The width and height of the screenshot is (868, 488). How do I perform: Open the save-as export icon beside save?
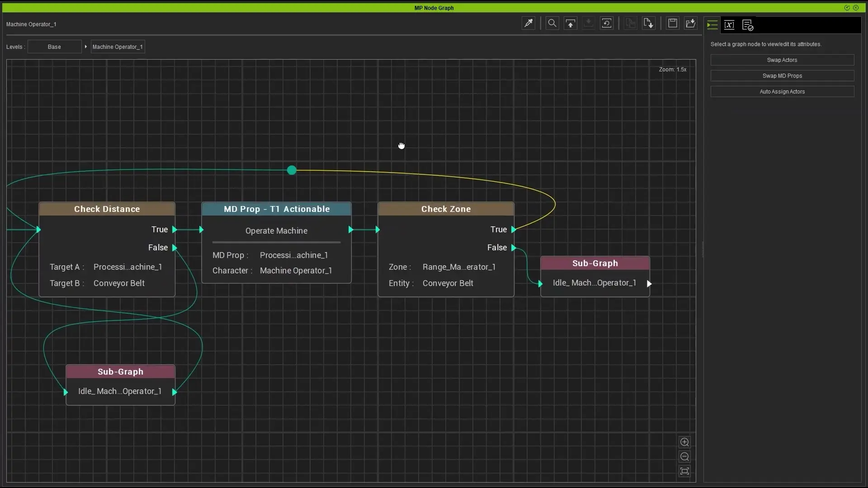[690, 23]
